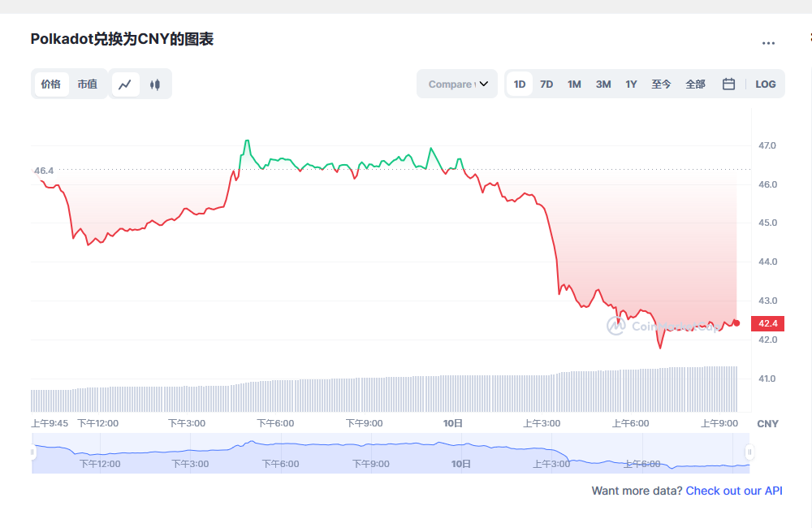Toggle the LOG scale option

point(766,84)
